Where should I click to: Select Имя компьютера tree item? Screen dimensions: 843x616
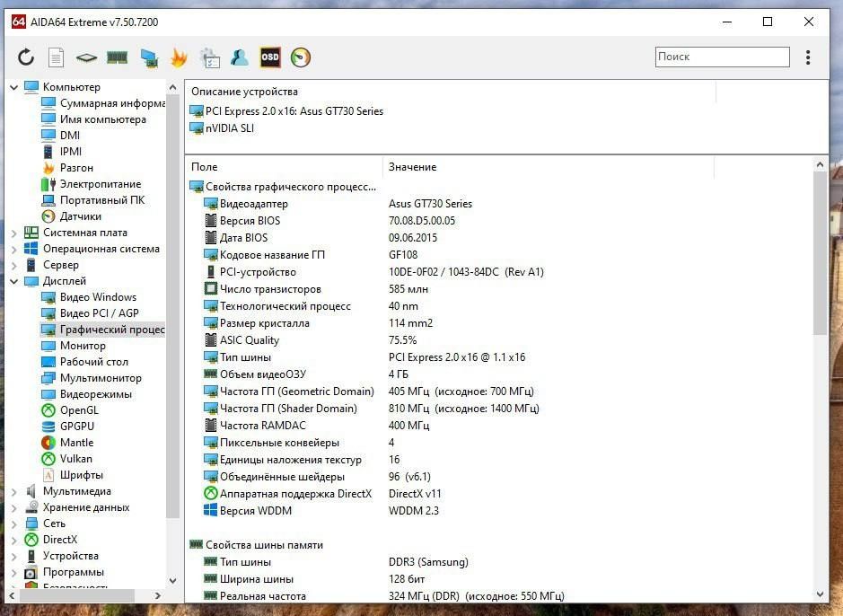[93, 119]
